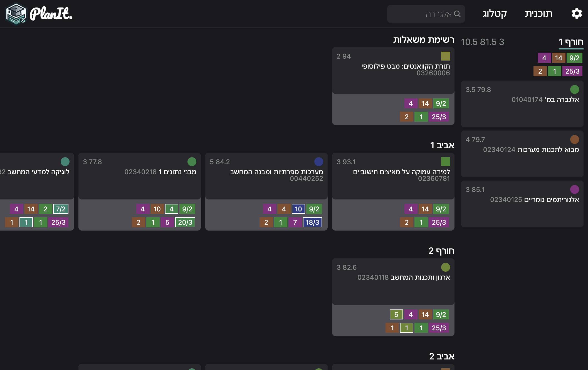Click brown 10 badge on מבני נתונים card

157,209
